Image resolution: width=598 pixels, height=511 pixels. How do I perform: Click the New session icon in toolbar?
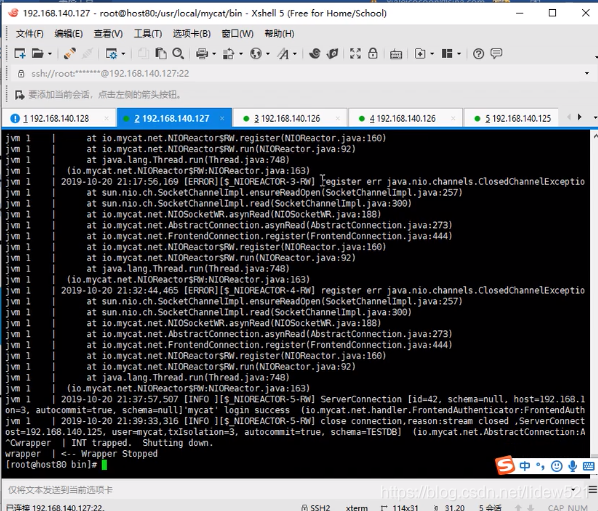[19, 54]
